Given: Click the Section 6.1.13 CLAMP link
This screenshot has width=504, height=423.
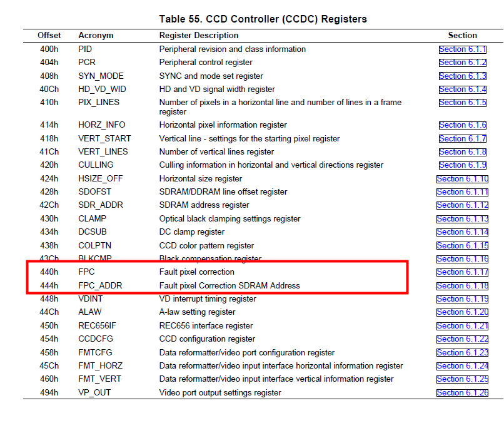Looking at the screenshot, I should tap(462, 219).
